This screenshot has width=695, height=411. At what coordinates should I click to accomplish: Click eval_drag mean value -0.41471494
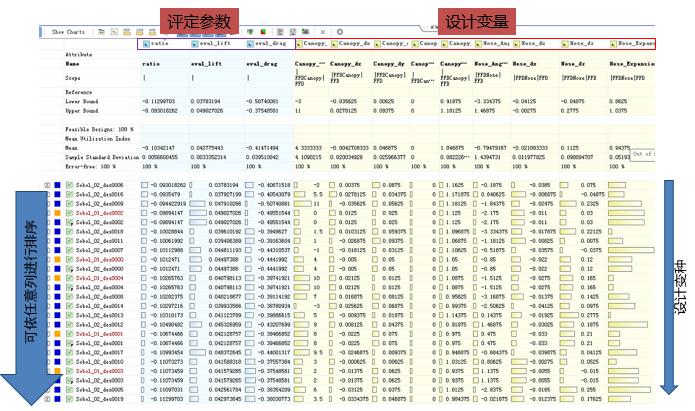coord(262,148)
